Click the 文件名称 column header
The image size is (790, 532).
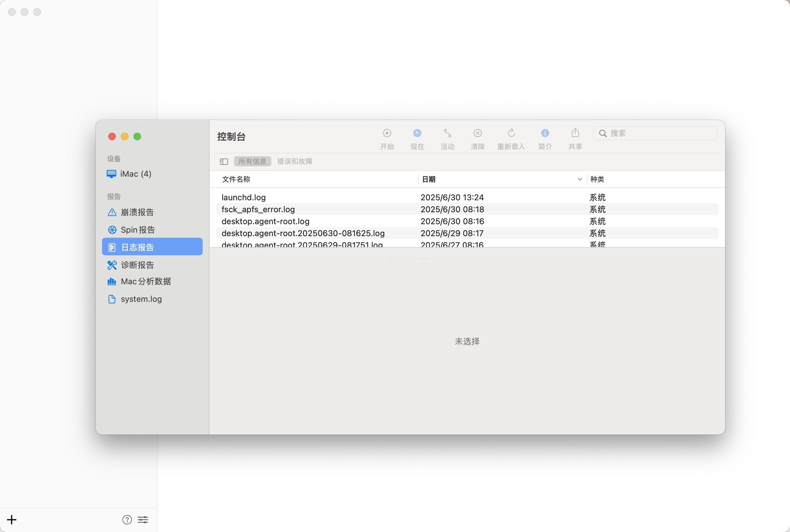click(x=236, y=179)
